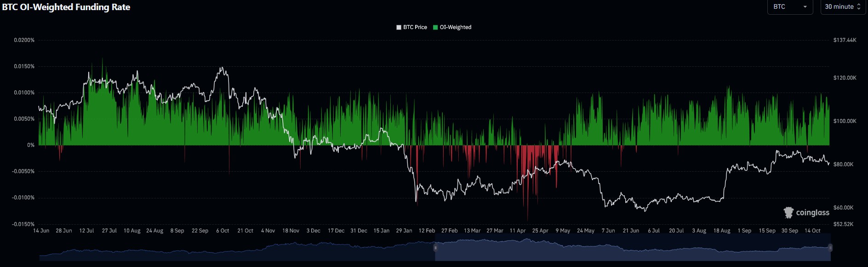The width and height of the screenshot is (868, 267).
Task: Click the 15 Sep date label
Action: point(767,231)
